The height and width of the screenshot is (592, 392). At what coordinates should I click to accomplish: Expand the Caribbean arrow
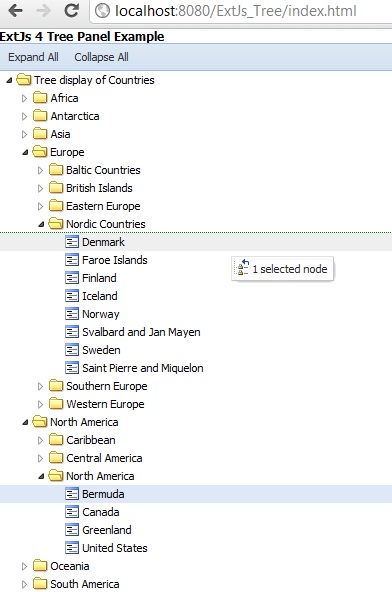40,440
